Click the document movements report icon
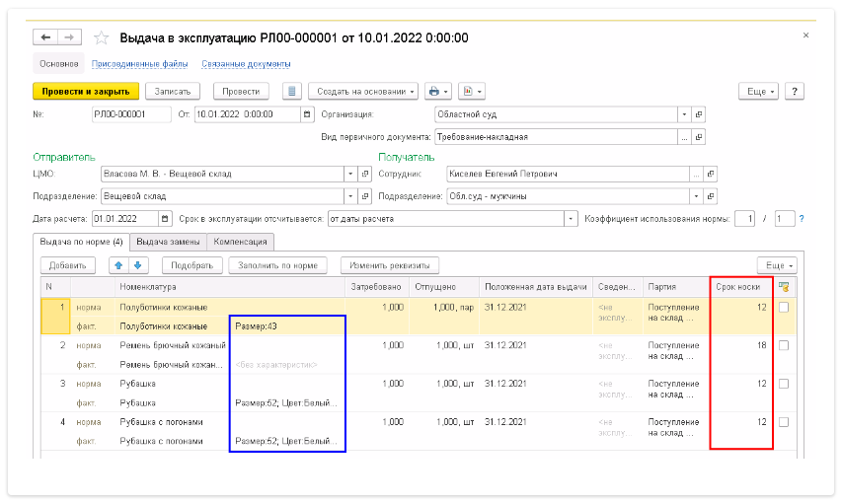This screenshot has width=842, height=504. [291, 91]
